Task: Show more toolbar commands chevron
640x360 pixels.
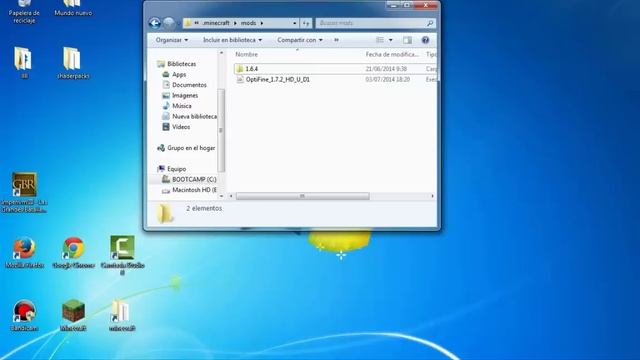Action: tap(336, 40)
